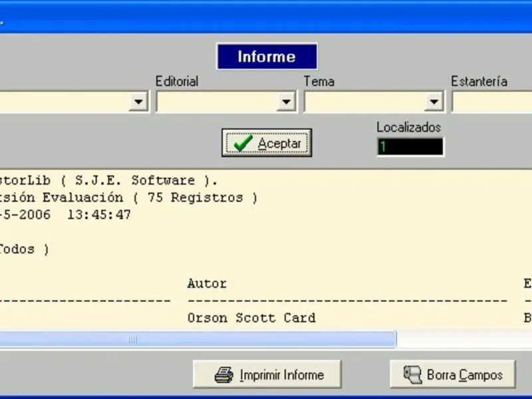Screen dimensions: 532x399
Task: Expand the leftmost dropdown before Editorial
Action: [x=138, y=102]
